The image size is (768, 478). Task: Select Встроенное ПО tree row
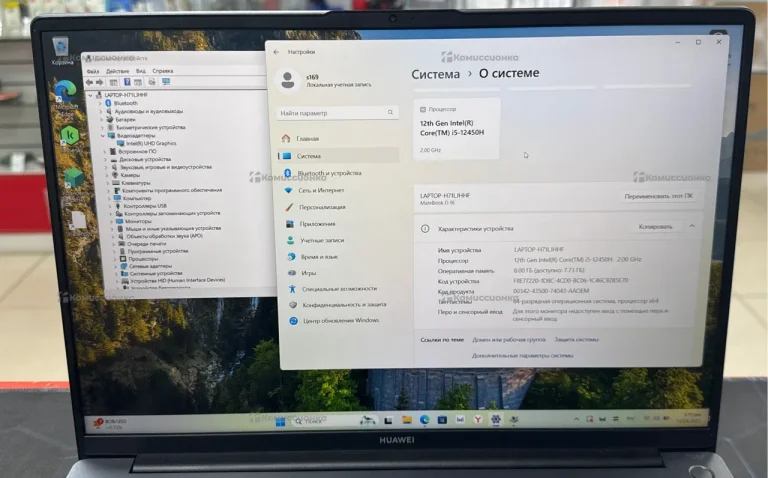(x=133, y=151)
